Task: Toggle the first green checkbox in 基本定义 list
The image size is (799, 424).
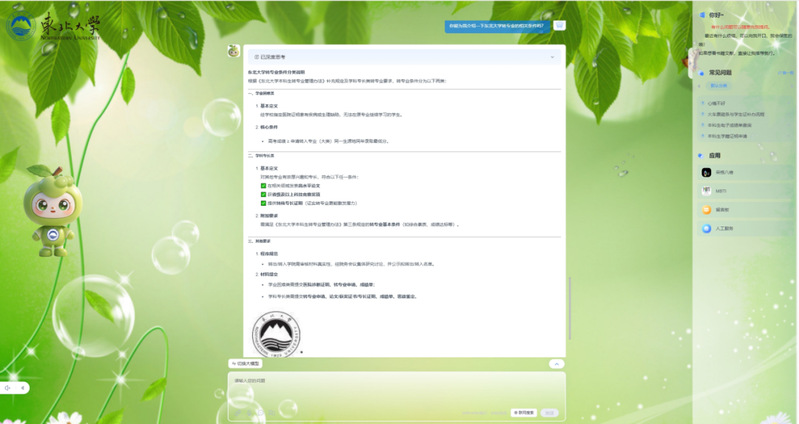Action: point(263,186)
